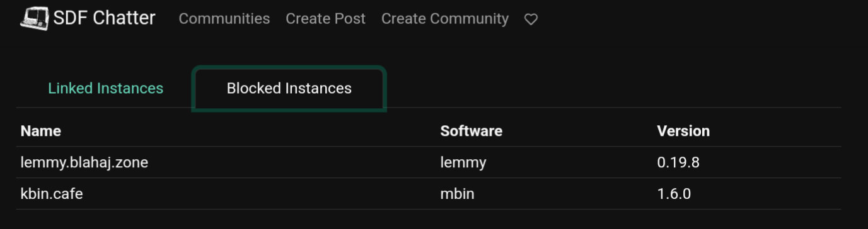The width and height of the screenshot is (868, 229).
Task: Open the kbin.cafe instance link
Action: tap(52, 194)
